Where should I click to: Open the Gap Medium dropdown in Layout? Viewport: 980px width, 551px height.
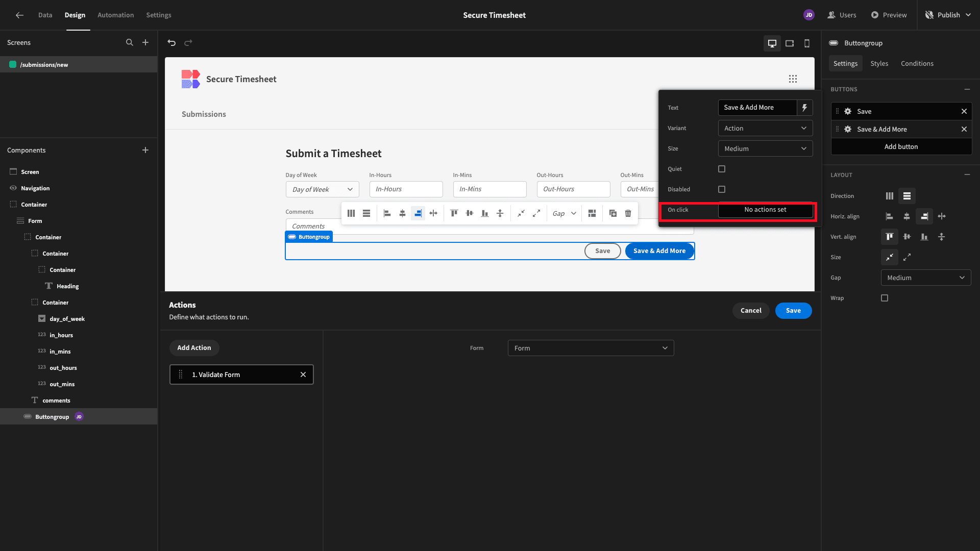pos(926,278)
